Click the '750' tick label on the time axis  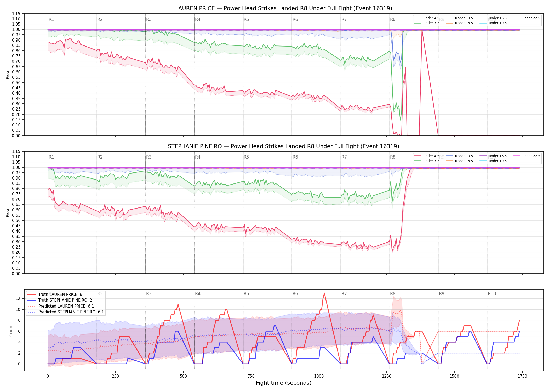[251, 376]
